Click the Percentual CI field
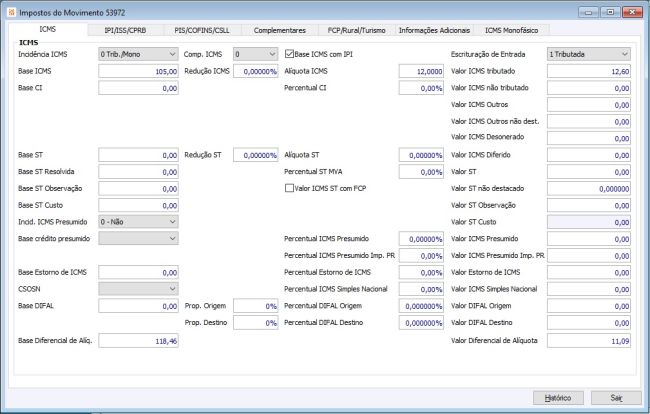 (421, 88)
